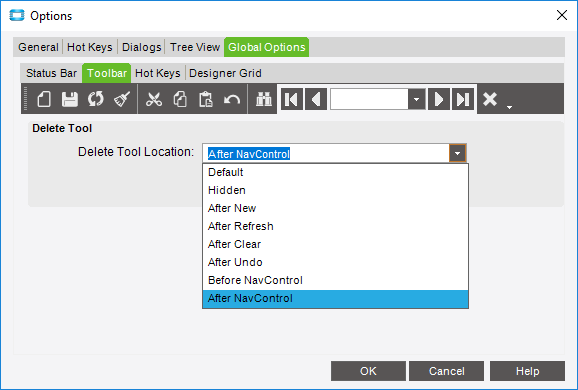Screen dimensions: 578x390
Task: Open the Tree View tab
Action: (x=195, y=47)
